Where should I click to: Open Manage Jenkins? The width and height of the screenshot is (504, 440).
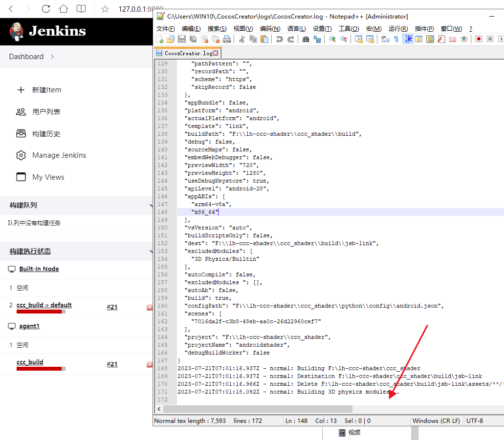click(x=51, y=155)
